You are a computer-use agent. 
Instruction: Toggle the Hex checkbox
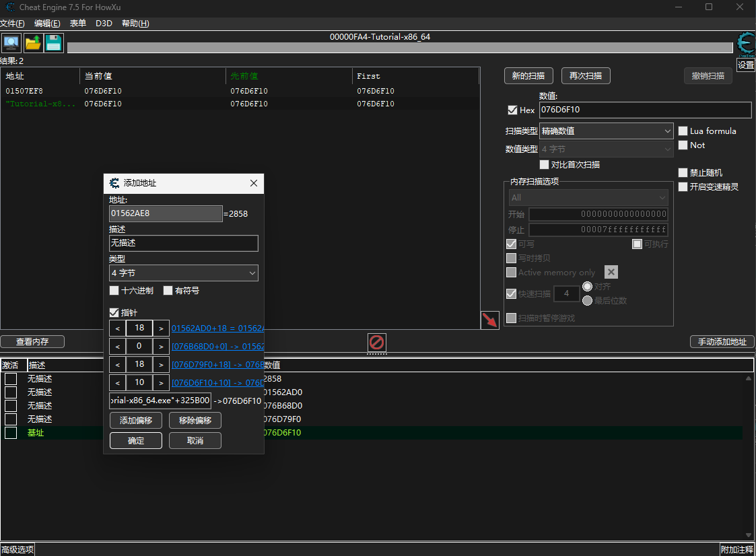[x=512, y=110]
